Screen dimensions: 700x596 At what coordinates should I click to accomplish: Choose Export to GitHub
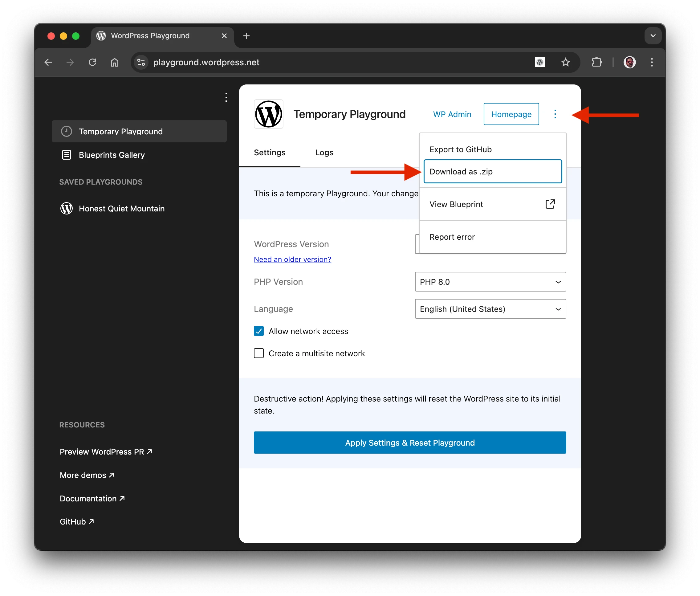(x=493, y=149)
